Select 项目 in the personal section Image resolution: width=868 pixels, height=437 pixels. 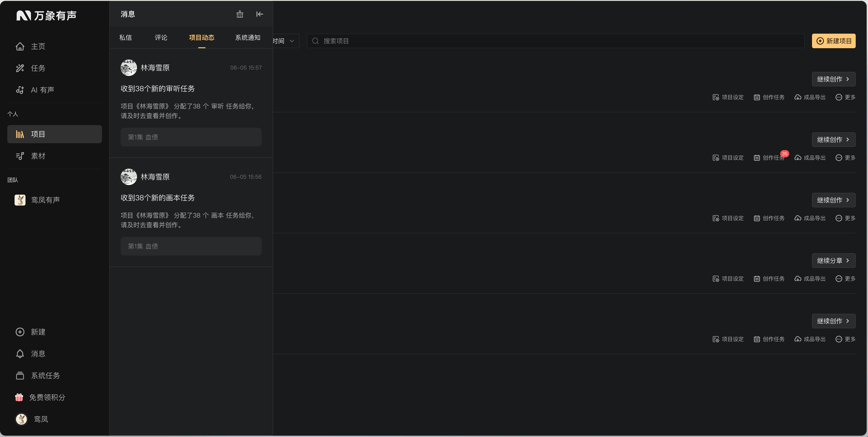54,134
